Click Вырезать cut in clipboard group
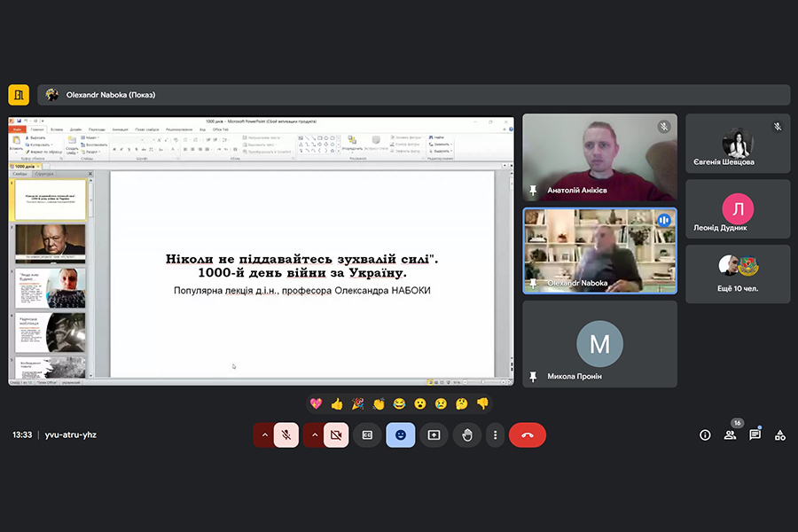The height and width of the screenshot is (532, 798). coord(35,137)
